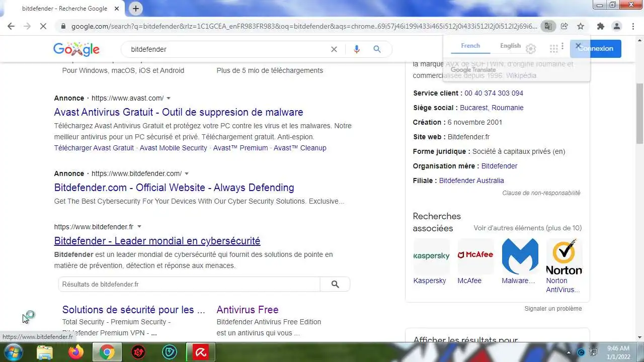Click the Chrome forward arrow
The width and height of the screenshot is (644, 362).
27,26
